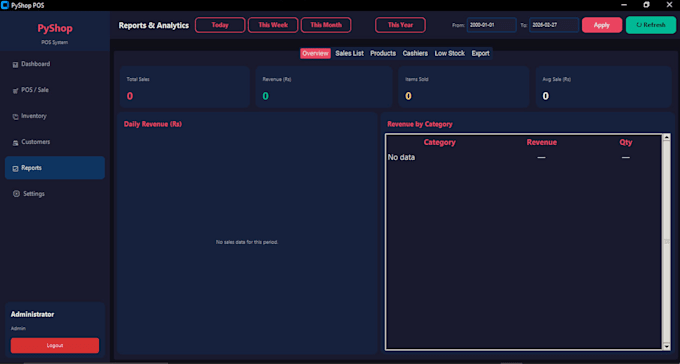Click the Avg Sale (Rs) card
Viewport: 680px width, 364px height.
[x=604, y=87]
